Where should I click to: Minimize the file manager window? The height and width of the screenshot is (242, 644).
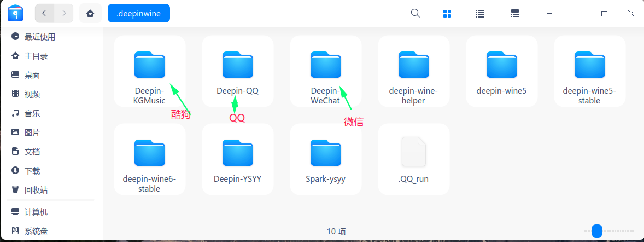577,14
